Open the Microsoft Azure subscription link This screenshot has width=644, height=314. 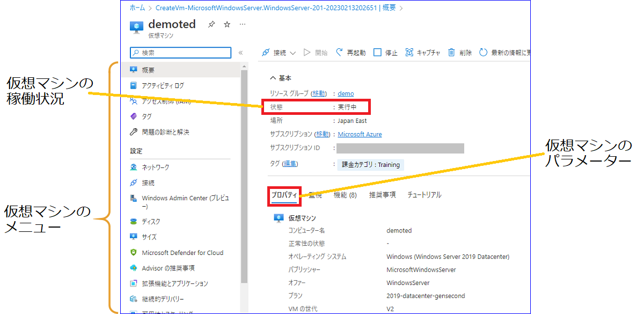click(x=360, y=134)
